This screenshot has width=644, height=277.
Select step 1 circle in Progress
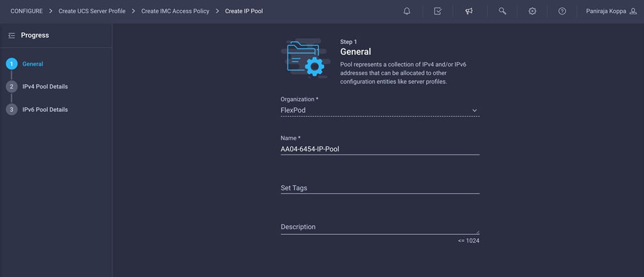pos(11,64)
